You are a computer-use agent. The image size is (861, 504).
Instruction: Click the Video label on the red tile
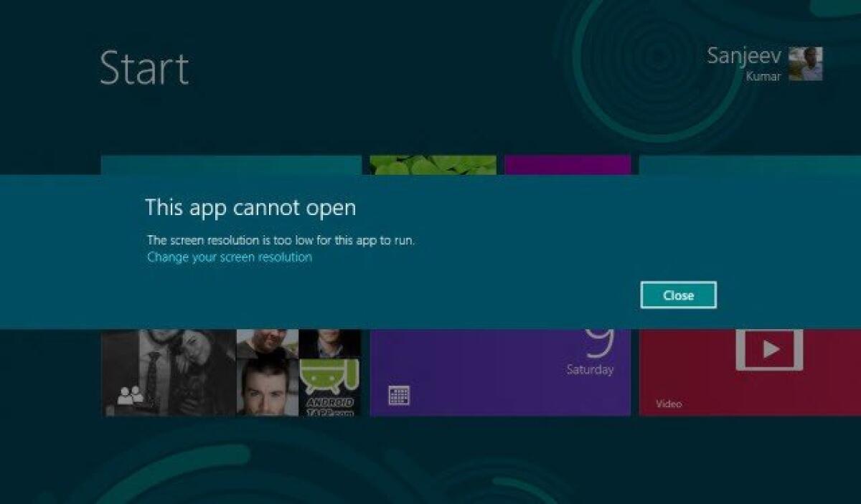point(667,403)
